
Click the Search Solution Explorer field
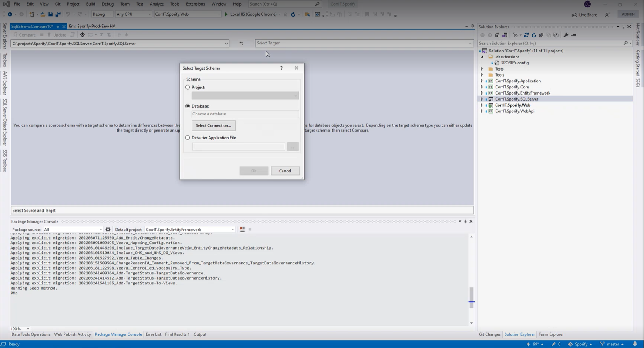pyautogui.click(x=550, y=43)
